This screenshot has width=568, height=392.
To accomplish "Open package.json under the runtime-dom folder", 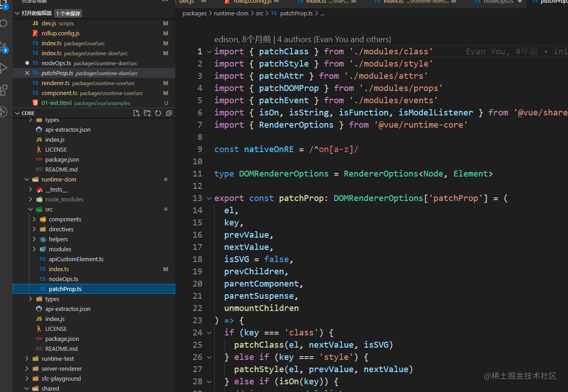I will 94,339.
